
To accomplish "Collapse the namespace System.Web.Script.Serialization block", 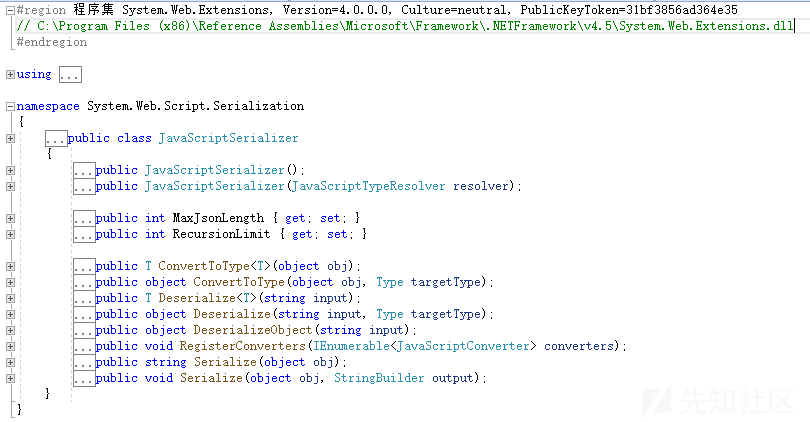I will click(10, 106).
